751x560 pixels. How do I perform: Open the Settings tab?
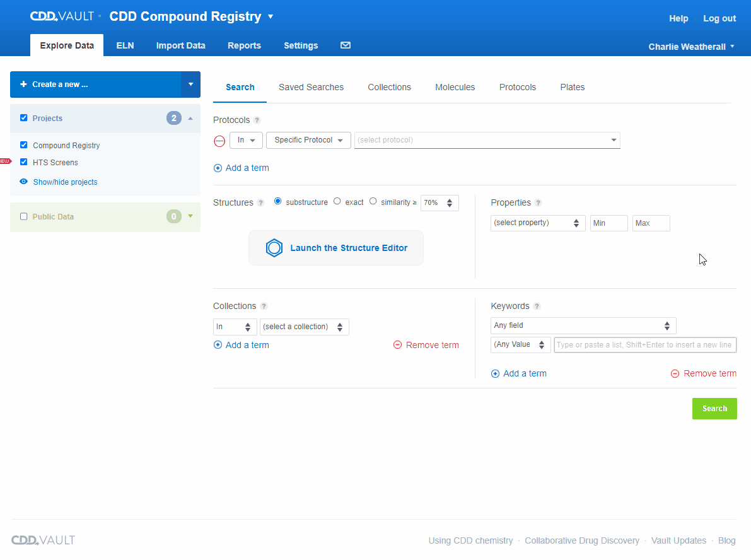301,45
